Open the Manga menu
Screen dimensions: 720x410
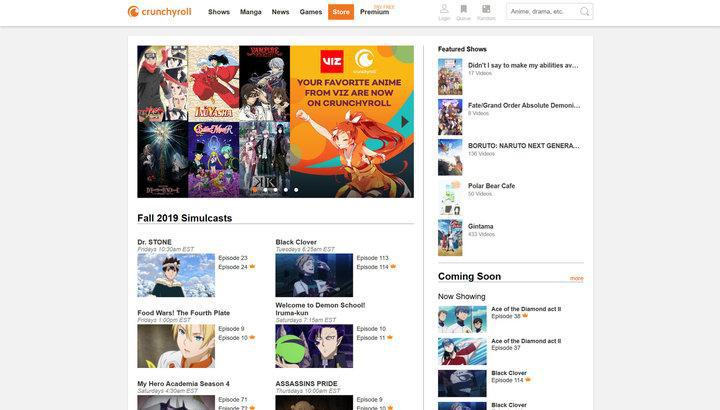click(251, 12)
